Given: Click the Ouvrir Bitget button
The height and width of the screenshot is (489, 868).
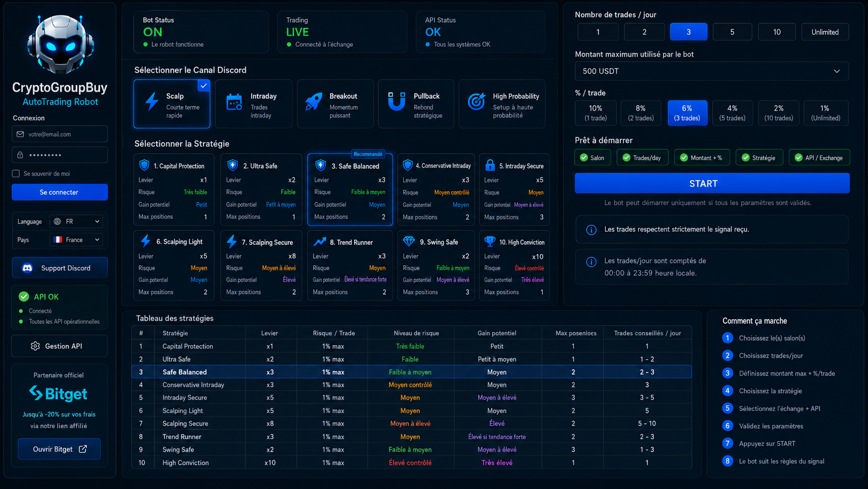Looking at the screenshot, I should pyautogui.click(x=59, y=449).
